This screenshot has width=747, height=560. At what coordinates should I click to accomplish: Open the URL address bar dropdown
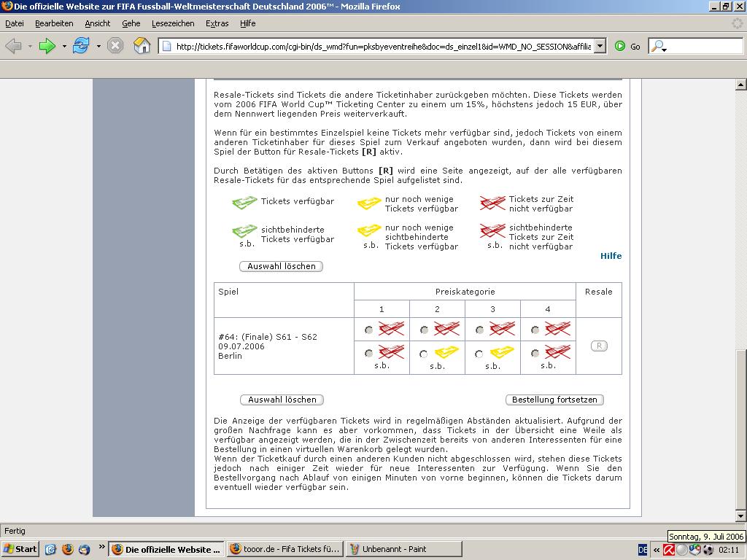pyautogui.click(x=600, y=46)
